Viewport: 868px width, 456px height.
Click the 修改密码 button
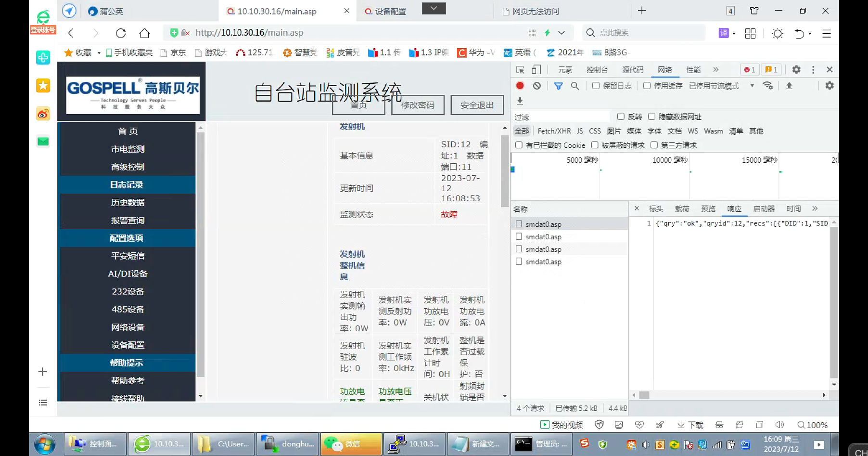pyautogui.click(x=418, y=105)
